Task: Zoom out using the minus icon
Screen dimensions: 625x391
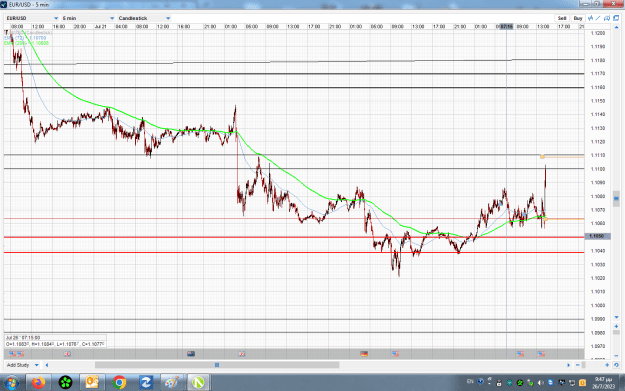Action: pyautogui.click(x=578, y=365)
